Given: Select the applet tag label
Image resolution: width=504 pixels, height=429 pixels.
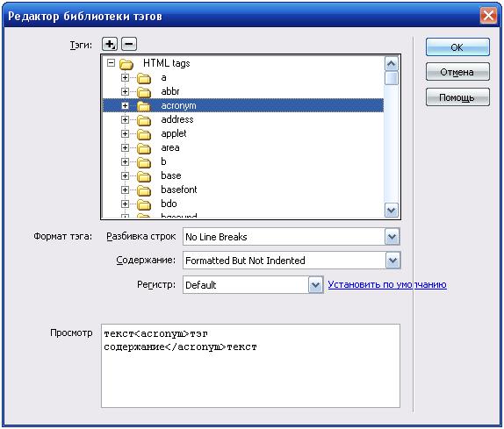Looking at the screenshot, I should click(174, 133).
